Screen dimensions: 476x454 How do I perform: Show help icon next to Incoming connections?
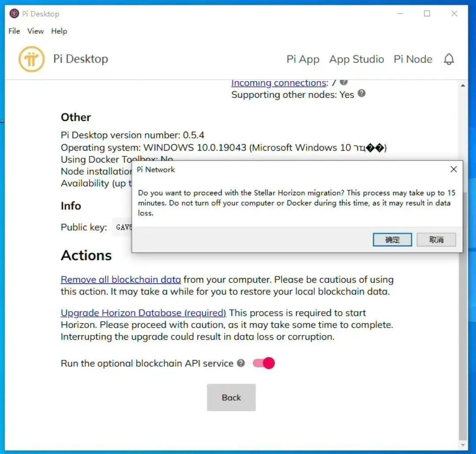tap(343, 82)
